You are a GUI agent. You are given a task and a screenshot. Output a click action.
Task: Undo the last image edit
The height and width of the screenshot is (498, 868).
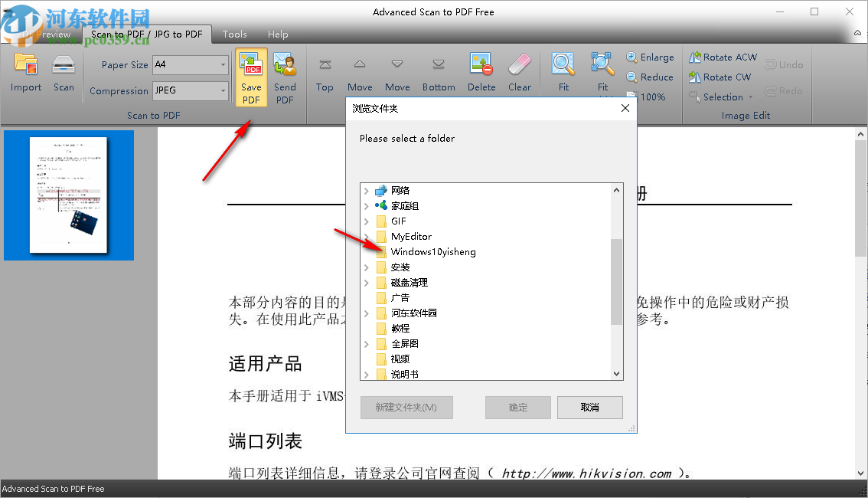point(784,64)
